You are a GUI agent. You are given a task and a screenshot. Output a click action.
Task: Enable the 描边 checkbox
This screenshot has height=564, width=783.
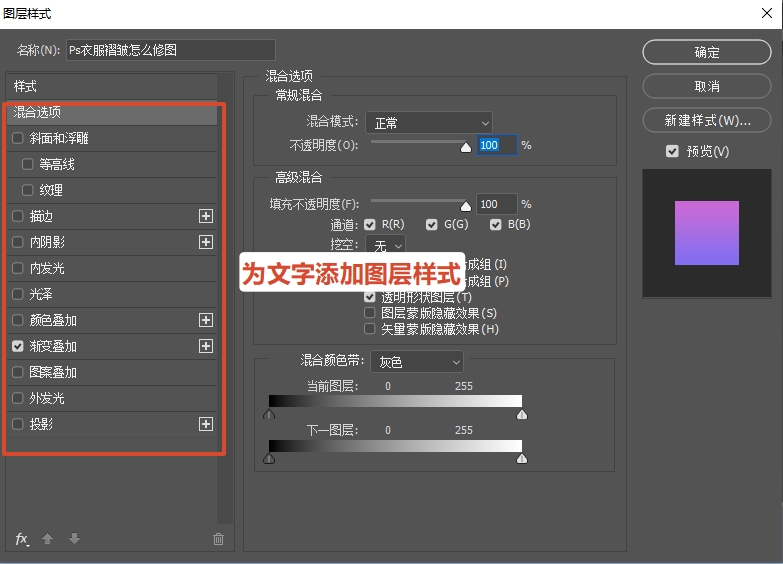coord(18,216)
